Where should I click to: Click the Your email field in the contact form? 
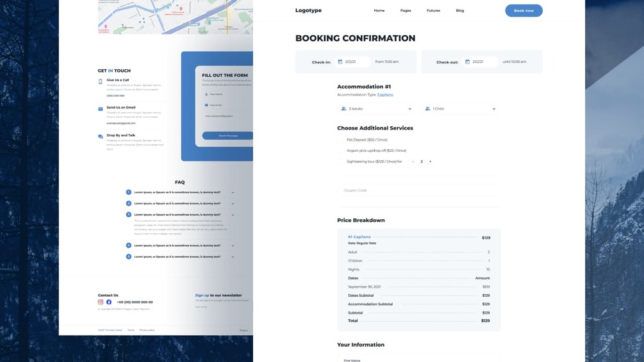point(227,105)
